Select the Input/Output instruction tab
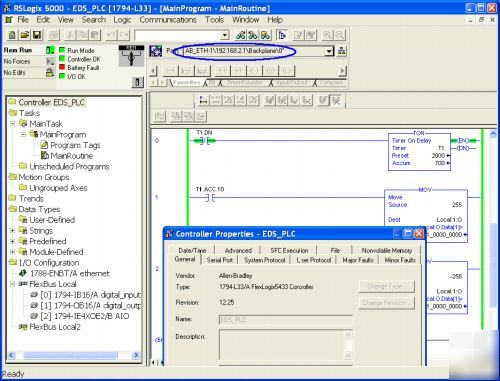500x381 pixels. (x=292, y=82)
